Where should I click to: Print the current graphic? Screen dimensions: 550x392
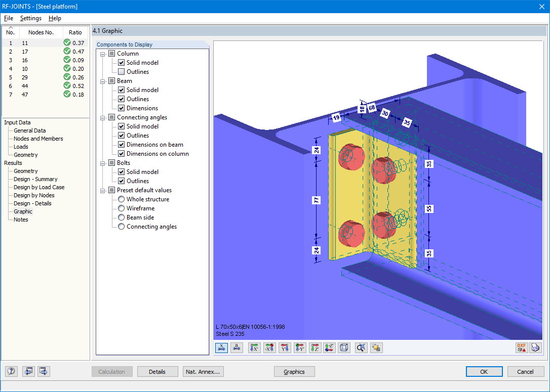click(536, 348)
